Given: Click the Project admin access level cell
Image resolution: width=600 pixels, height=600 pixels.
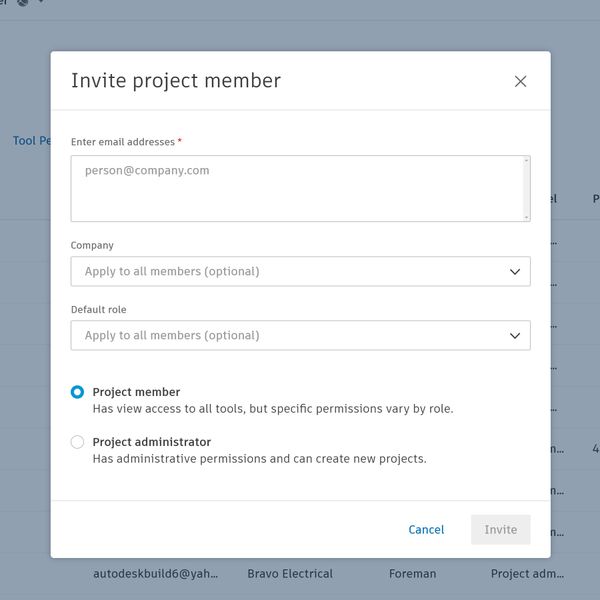Looking at the screenshot, I should tap(527, 574).
